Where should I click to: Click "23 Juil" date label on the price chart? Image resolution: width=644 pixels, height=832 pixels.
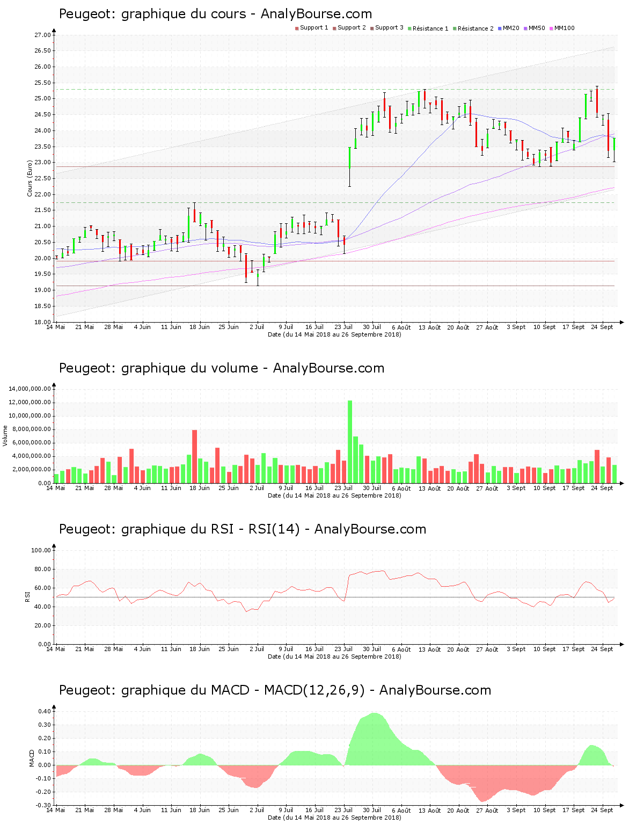[343, 327]
